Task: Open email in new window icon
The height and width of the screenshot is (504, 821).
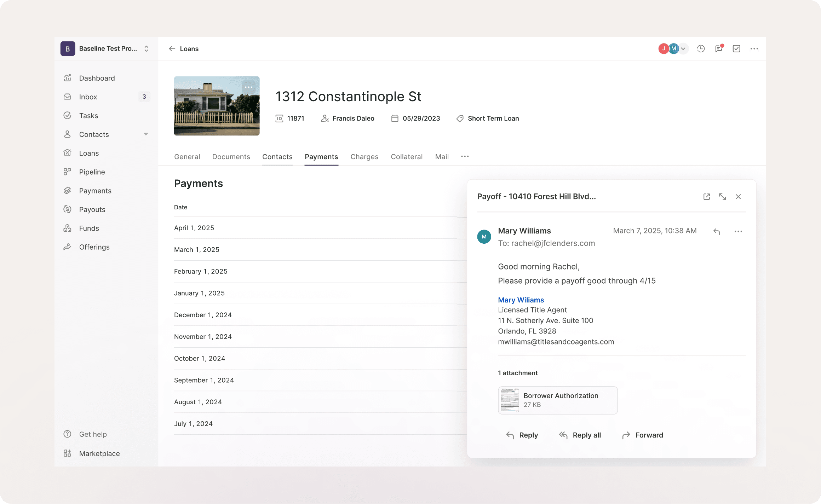Action: pos(706,197)
